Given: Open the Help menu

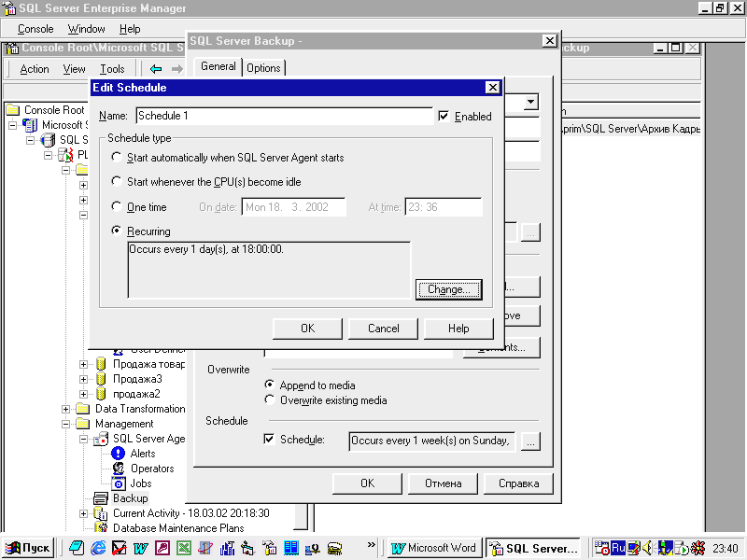Looking at the screenshot, I should click(130, 29).
